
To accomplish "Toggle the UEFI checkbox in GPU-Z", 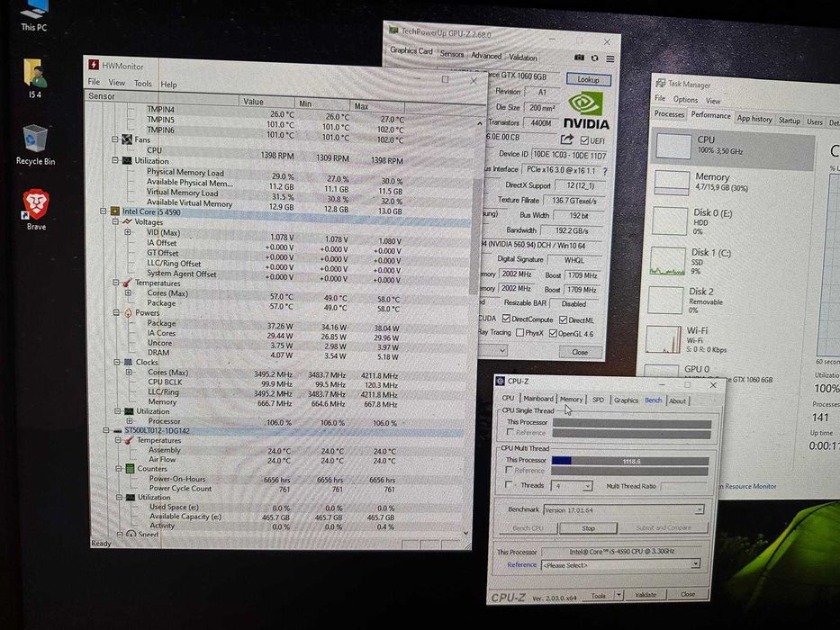I will (x=584, y=140).
